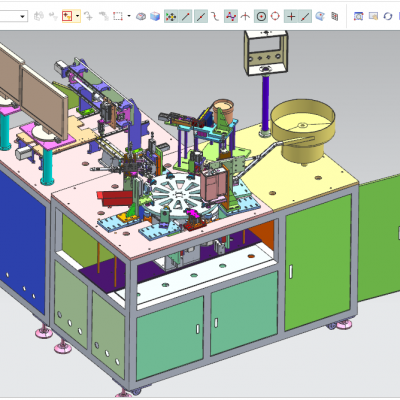This screenshot has height=400, width=400.
Task: Toggle the Enable Snap Point option
Action: pyautogui.click(x=171, y=16)
